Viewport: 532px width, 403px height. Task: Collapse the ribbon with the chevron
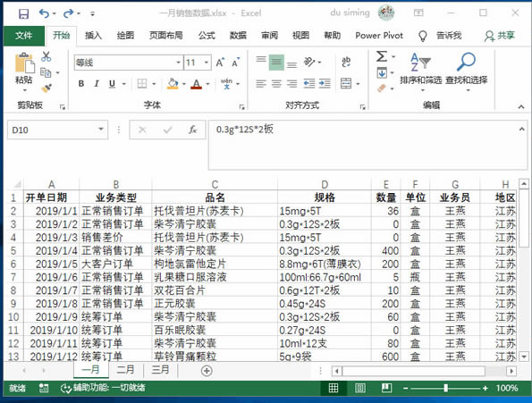(521, 106)
